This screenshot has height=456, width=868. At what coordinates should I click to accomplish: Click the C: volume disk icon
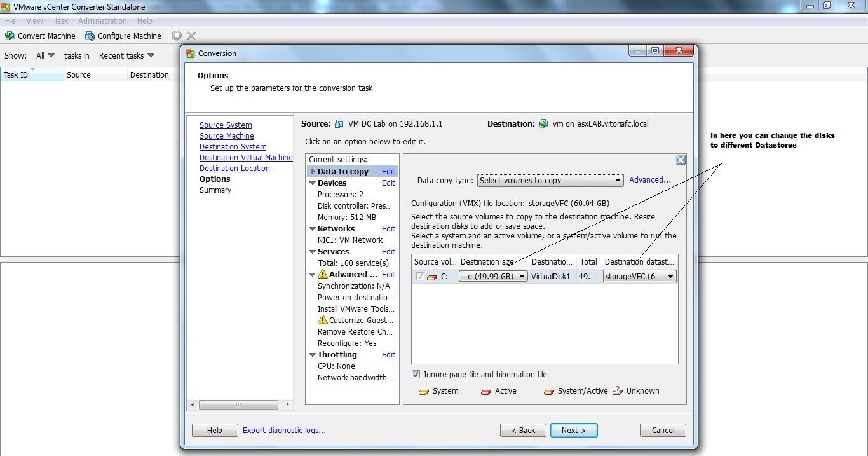pyautogui.click(x=433, y=277)
